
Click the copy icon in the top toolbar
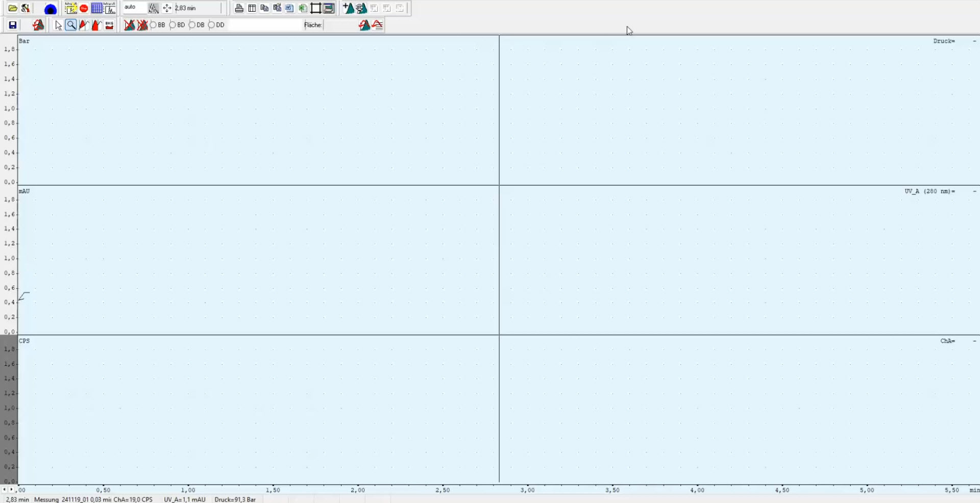pyautogui.click(x=264, y=8)
